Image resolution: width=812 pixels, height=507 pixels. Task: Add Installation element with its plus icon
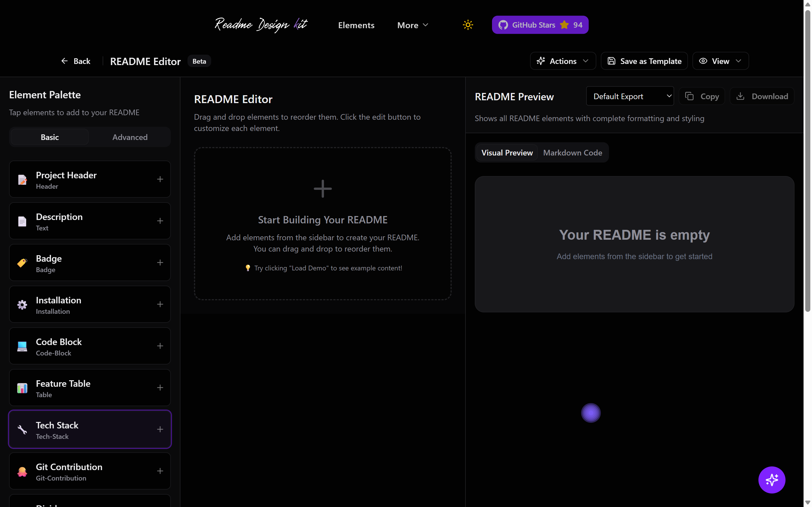point(160,304)
